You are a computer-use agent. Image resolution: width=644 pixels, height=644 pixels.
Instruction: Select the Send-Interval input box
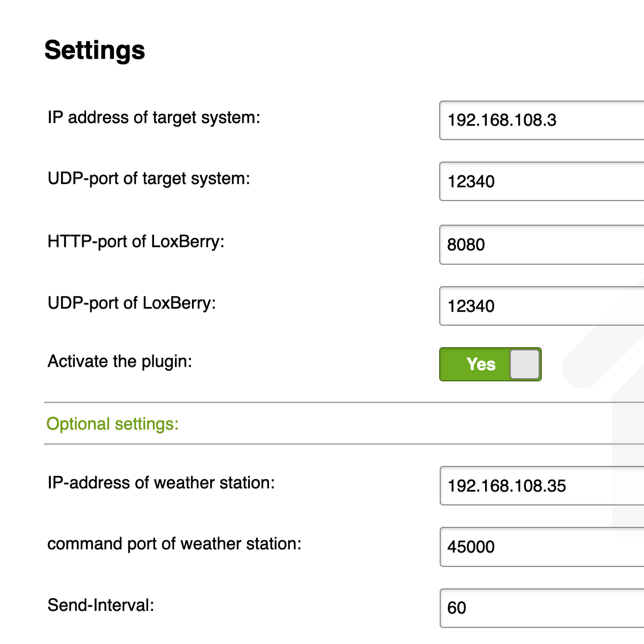[x=541, y=608]
